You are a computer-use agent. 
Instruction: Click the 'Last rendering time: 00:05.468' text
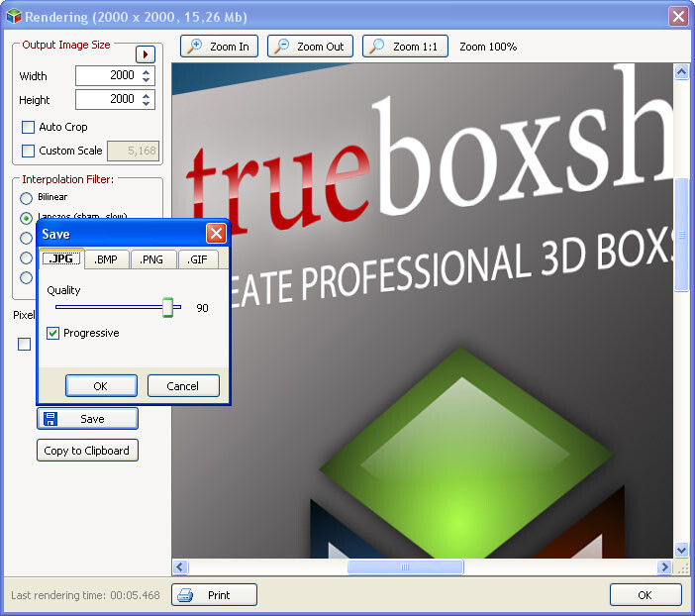tap(85, 595)
